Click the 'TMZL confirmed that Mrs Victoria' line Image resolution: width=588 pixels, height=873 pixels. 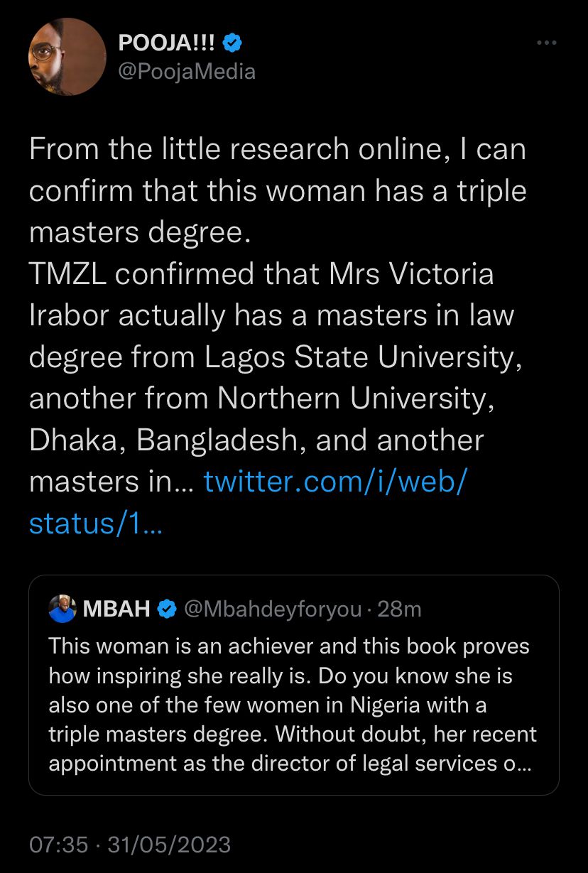[x=261, y=274]
